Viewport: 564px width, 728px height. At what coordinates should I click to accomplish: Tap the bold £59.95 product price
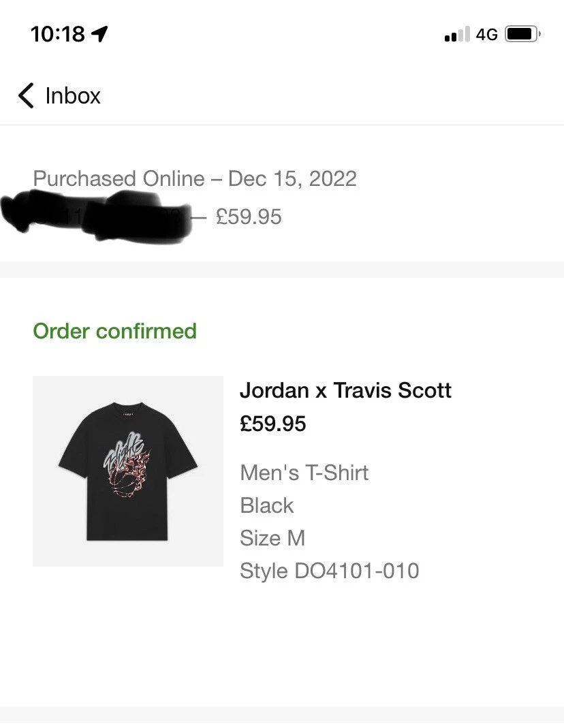tap(273, 424)
